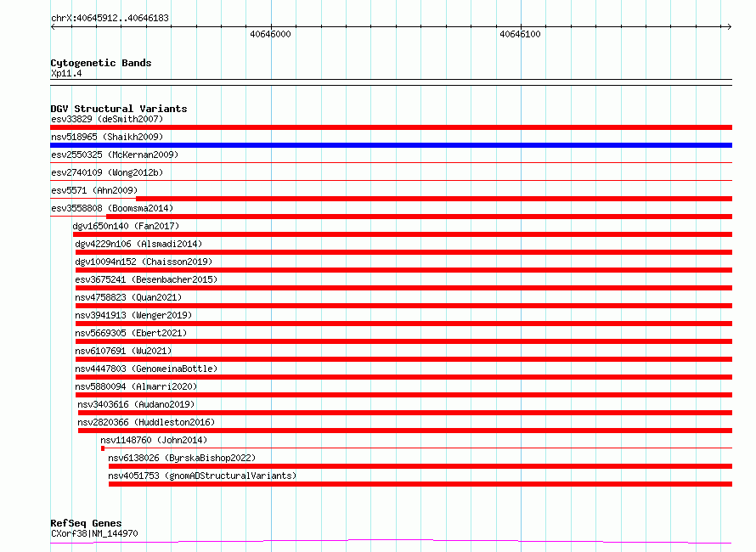Click the nsv6107691 (Wu2021) variant label

click(123, 351)
